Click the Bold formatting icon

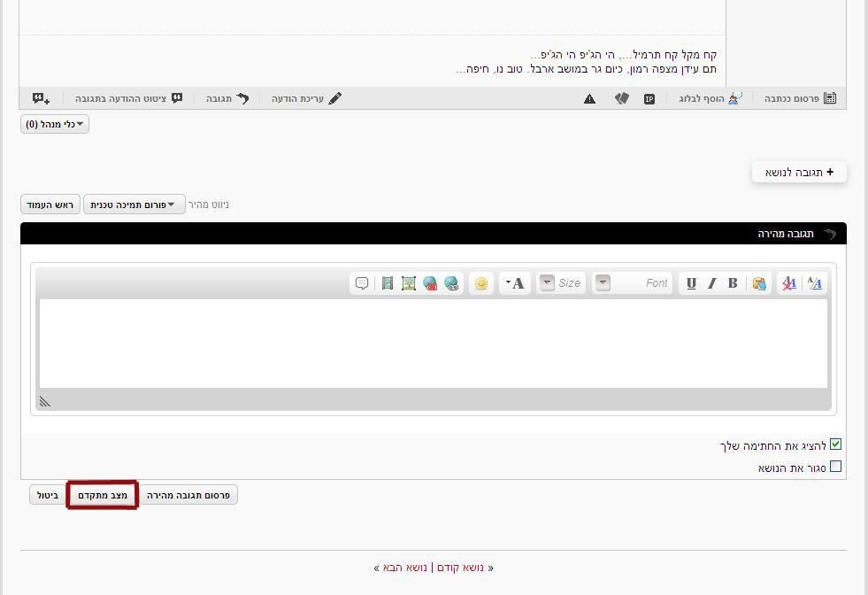click(x=733, y=283)
